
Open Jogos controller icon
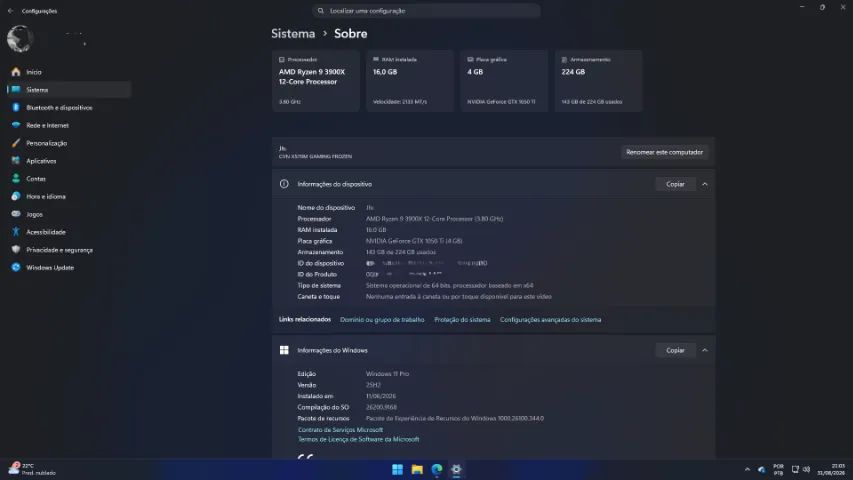pyautogui.click(x=16, y=214)
